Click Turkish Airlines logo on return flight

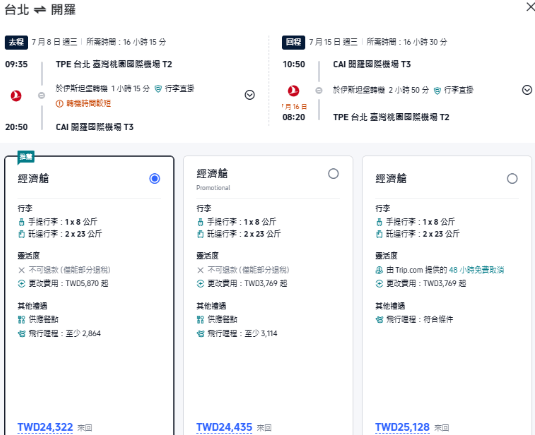293,91
